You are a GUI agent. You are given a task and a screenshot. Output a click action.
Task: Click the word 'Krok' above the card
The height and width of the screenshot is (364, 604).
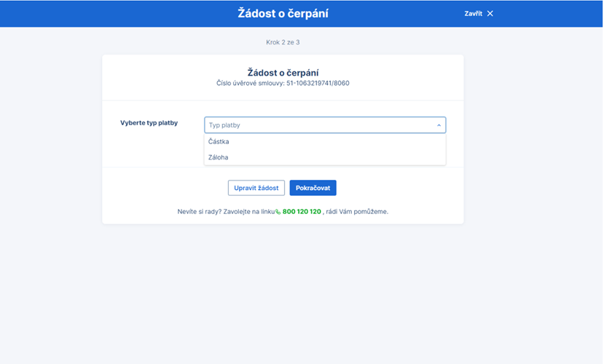point(273,42)
